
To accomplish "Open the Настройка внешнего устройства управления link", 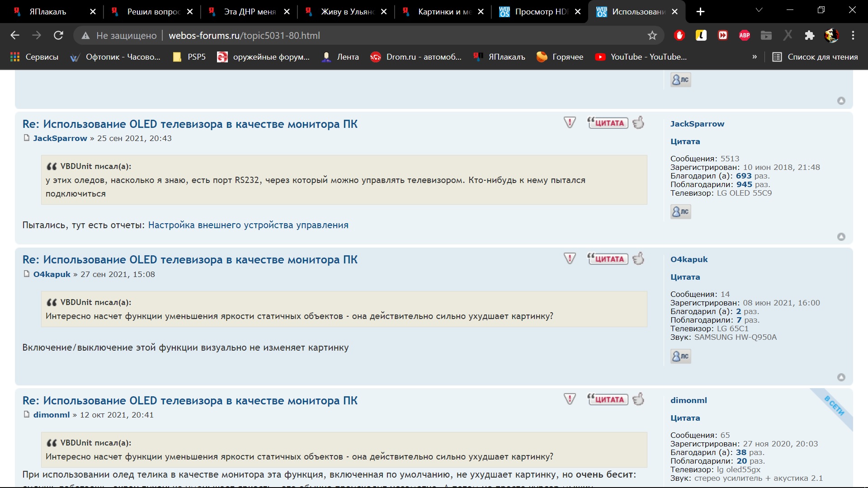I will pos(248,225).
